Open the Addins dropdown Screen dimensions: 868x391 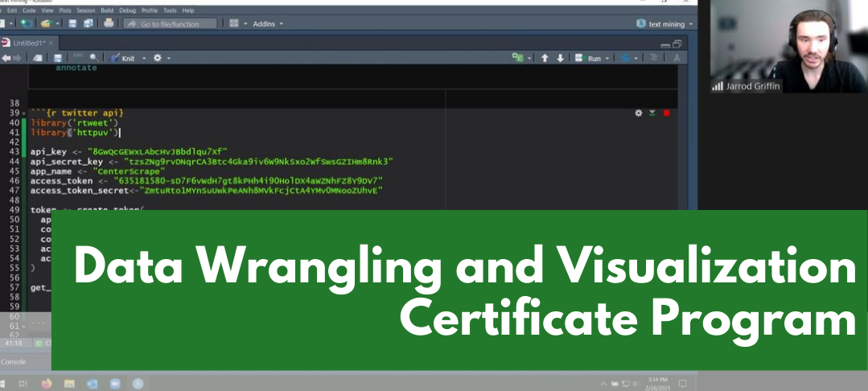pos(268,24)
